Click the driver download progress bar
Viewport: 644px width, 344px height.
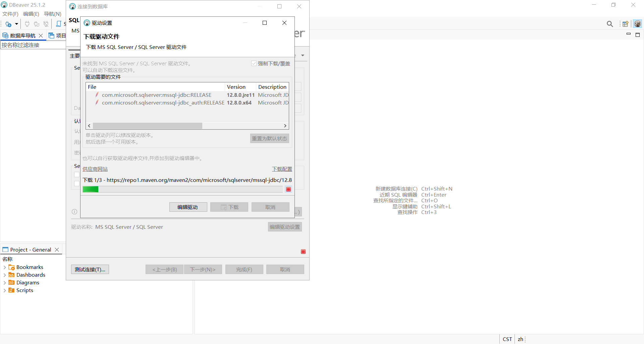pos(183,189)
